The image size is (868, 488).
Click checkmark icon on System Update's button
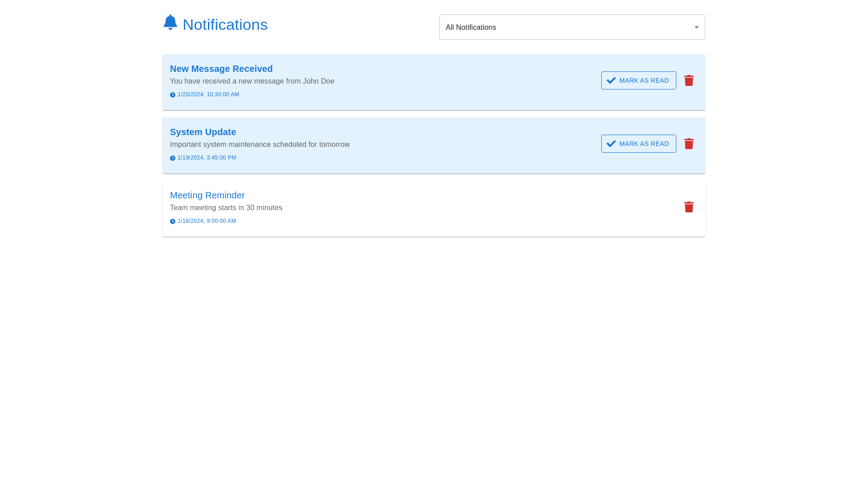click(x=611, y=144)
